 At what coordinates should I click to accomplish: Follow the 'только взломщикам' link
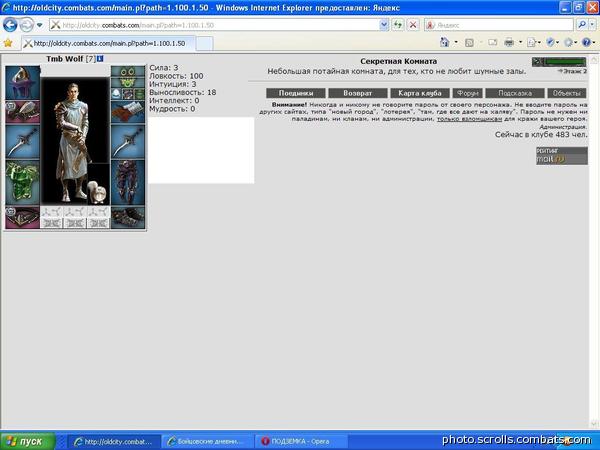pyautogui.click(x=469, y=119)
